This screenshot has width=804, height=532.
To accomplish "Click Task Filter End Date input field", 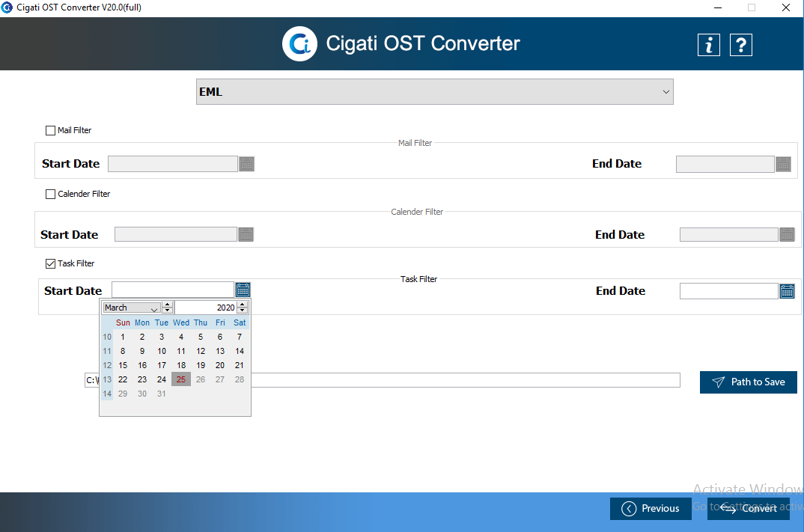I will click(729, 291).
